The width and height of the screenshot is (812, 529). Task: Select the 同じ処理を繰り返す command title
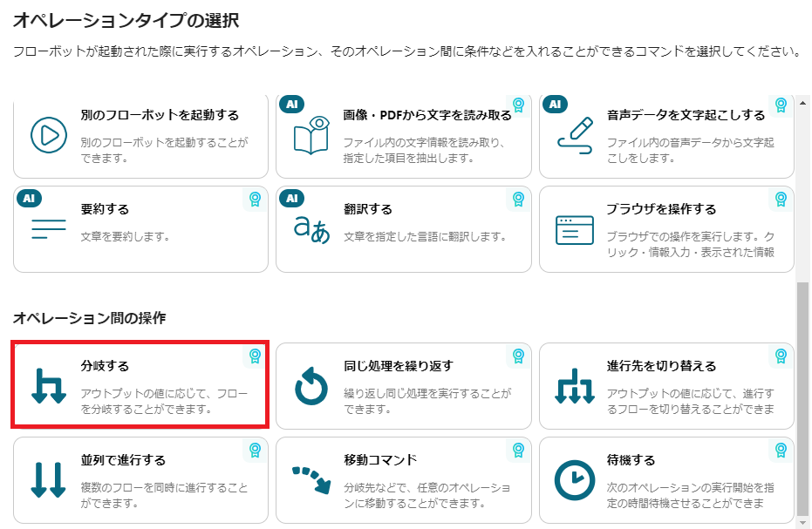tap(399, 366)
